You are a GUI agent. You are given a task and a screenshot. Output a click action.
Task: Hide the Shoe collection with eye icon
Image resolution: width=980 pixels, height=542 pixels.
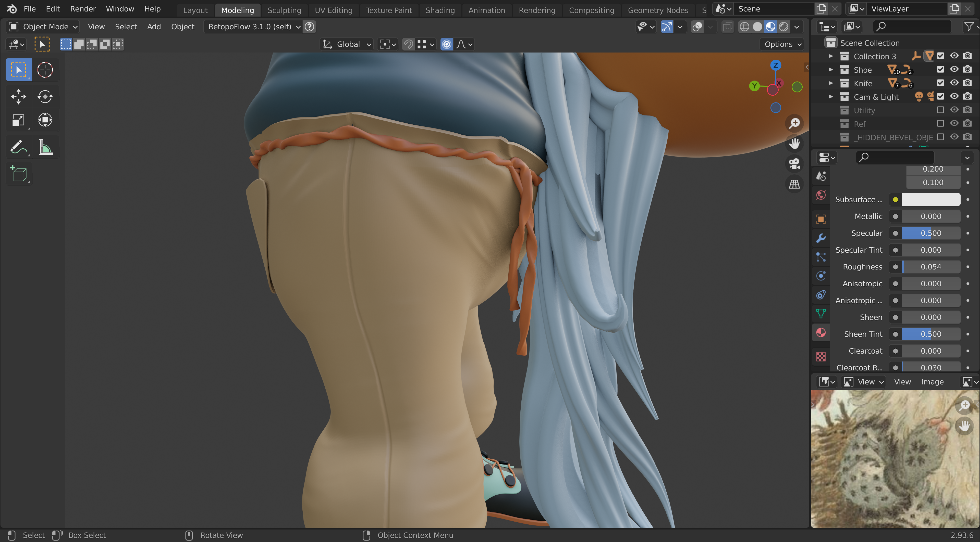click(x=954, y=70)
